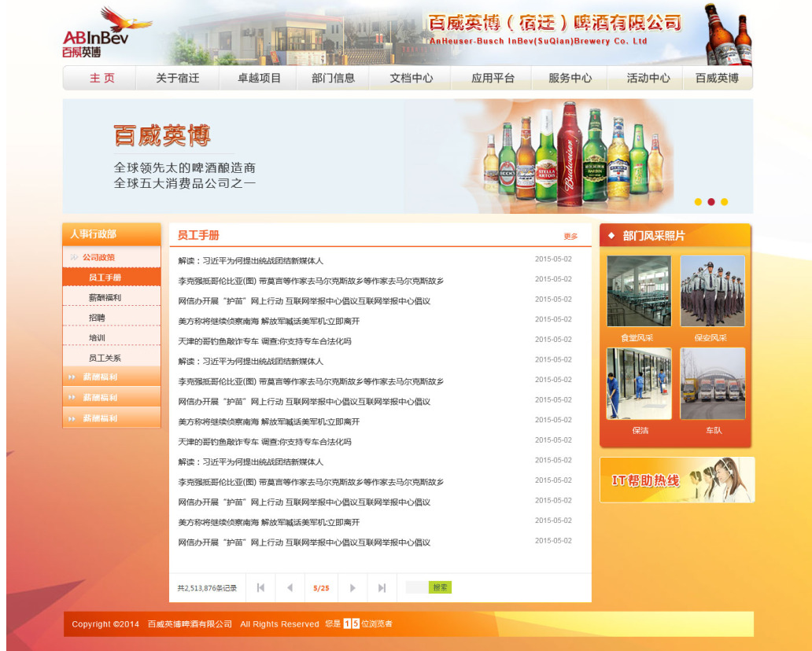Viewport: 812px width, 651px height.
Task: Select 招聘 in the sidebar
Action: click(x=112, y=318)
